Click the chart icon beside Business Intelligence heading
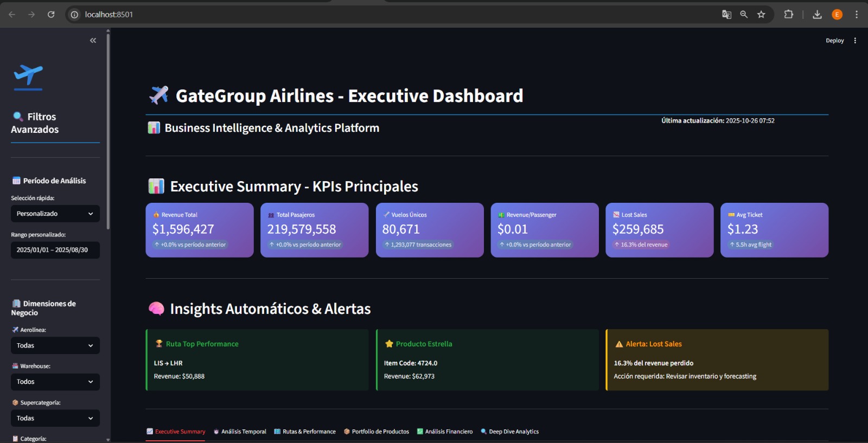The image size is (868, 443). click(x=154, y=128)
